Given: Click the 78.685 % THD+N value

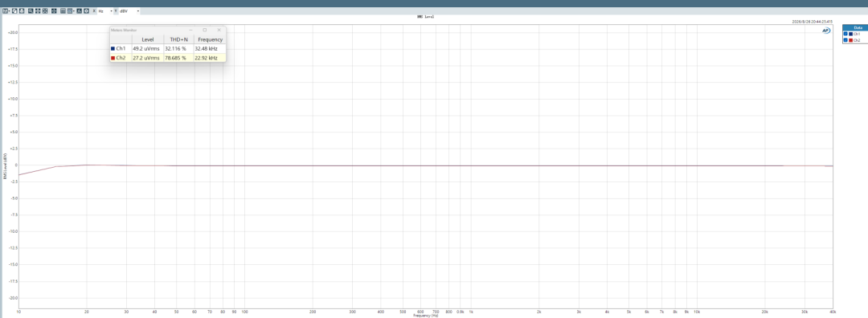Looking at the screenshot, I should click(175, 58).
